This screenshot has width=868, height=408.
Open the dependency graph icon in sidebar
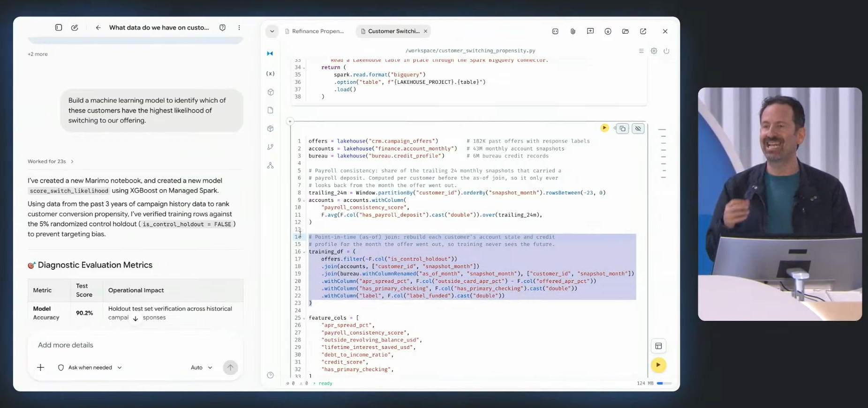tap(271, 165)
